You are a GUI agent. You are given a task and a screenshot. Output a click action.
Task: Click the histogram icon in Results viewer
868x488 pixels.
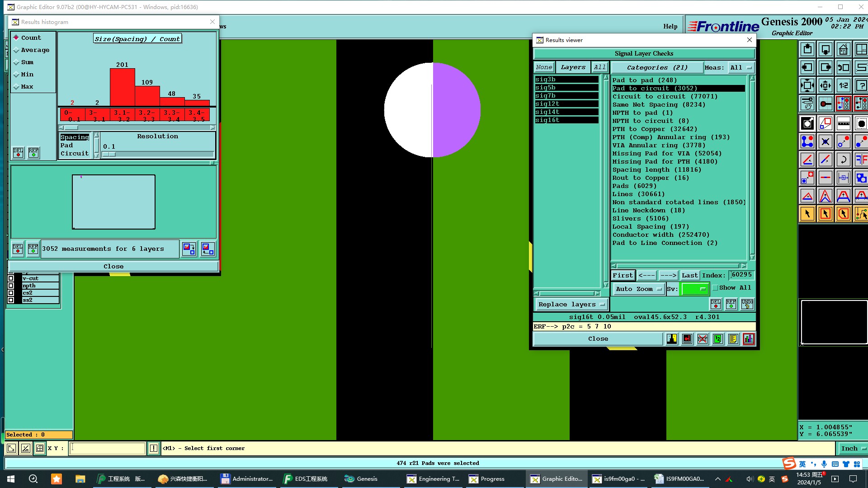coord(749,339)
